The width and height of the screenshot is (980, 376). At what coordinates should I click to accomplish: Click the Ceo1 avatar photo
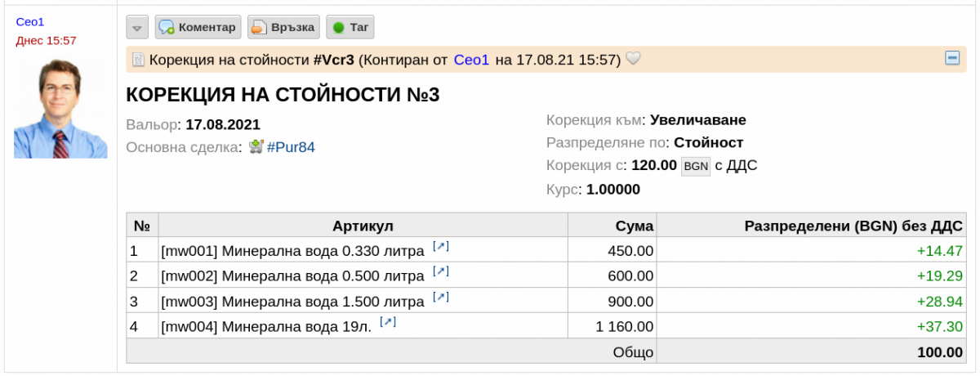tap(60, 107)
